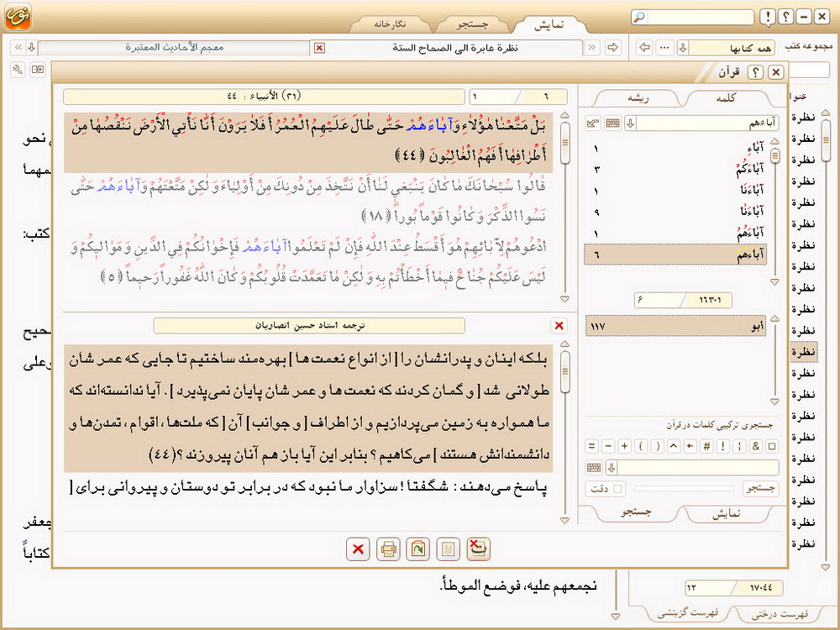Click the جستجو search button
Viewport: 840px width, 630px height.
[x=761, y=489]
